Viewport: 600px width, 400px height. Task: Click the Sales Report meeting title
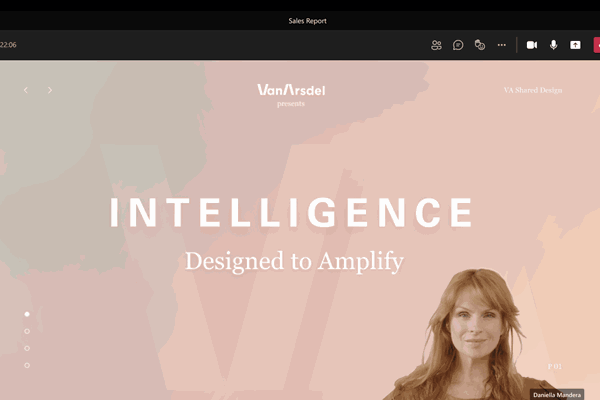(307, 21)
